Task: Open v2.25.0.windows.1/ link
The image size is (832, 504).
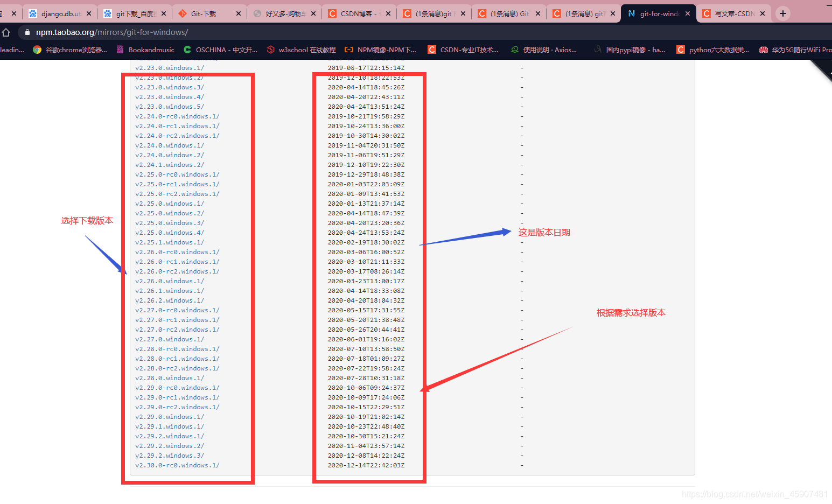Action: point(170,204)
